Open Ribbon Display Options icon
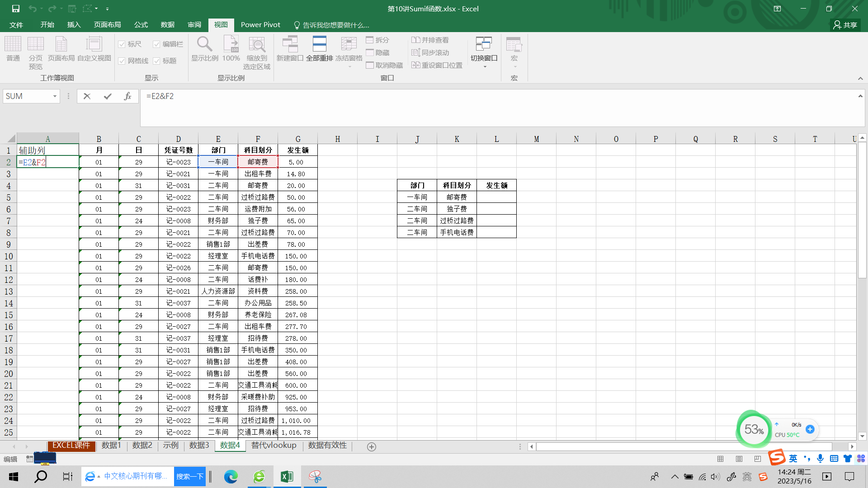 pyautogui.click(x=777, y=9)
